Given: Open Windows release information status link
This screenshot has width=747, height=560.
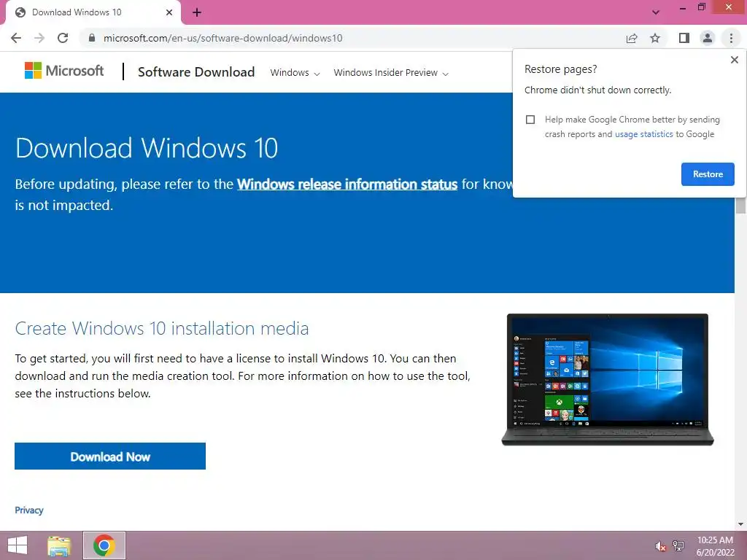Looking at the screenshot, I should pos(347,184).
